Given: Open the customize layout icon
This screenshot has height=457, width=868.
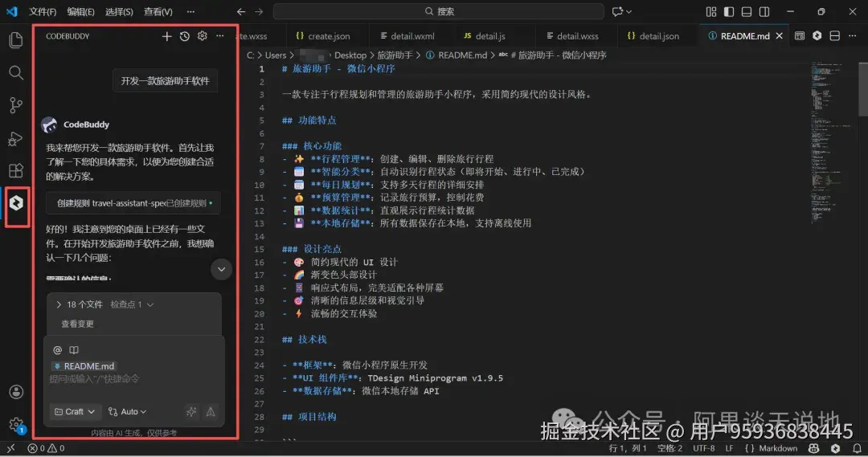Looking at the screenshot, I should [711, 11].
